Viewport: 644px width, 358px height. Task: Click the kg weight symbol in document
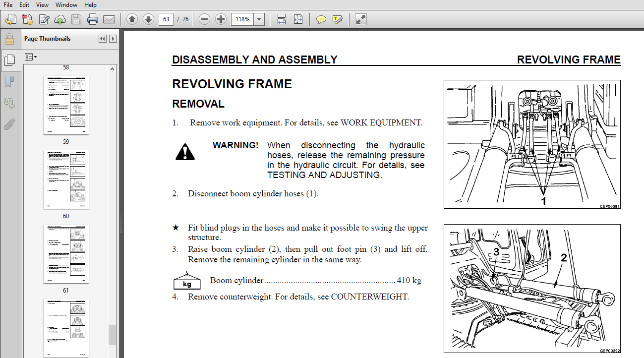pyautogui.click(x=187, y=281)
